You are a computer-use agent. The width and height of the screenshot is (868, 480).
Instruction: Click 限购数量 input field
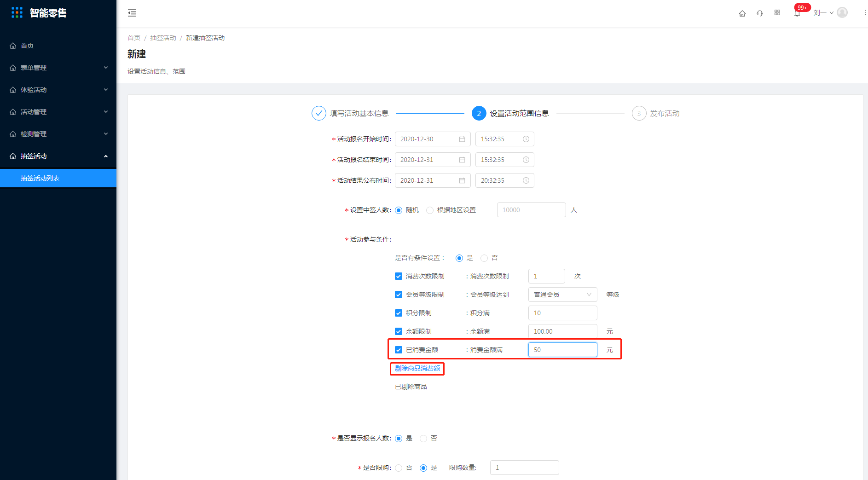point(524,468)
